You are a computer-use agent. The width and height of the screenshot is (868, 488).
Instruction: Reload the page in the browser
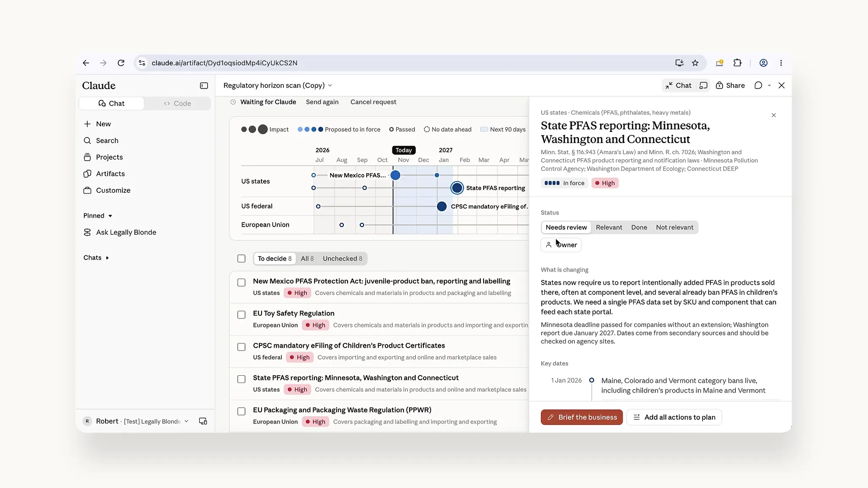coord(121,63)
